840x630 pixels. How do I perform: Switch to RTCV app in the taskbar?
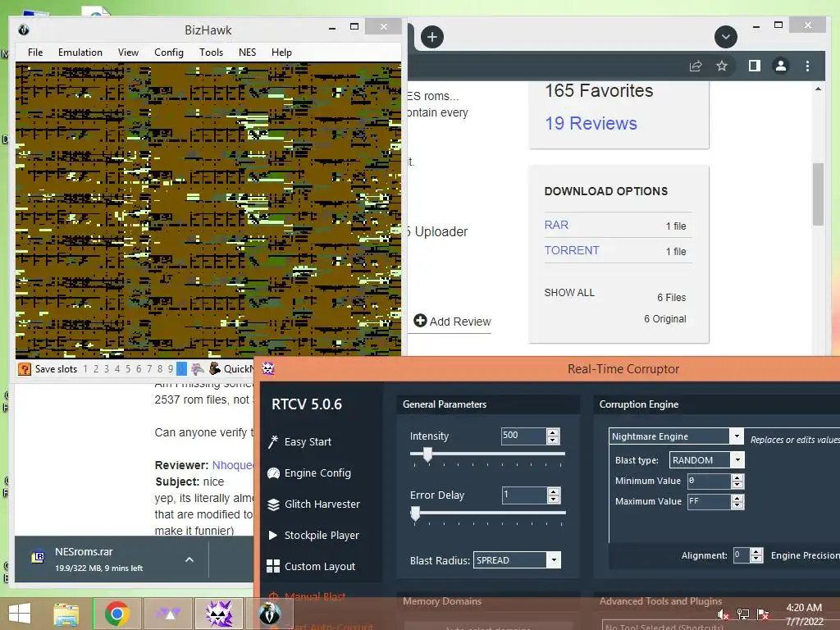coord(220,614)
